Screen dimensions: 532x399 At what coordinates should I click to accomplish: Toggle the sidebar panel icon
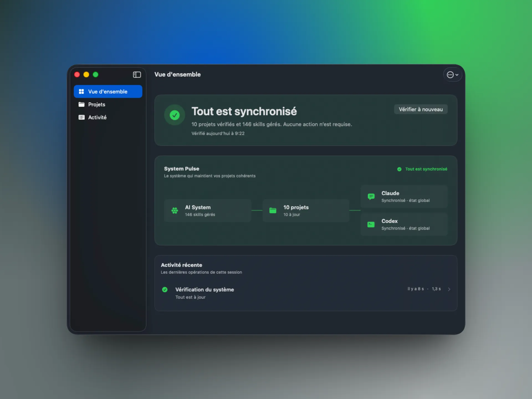[x=137, y=75]
